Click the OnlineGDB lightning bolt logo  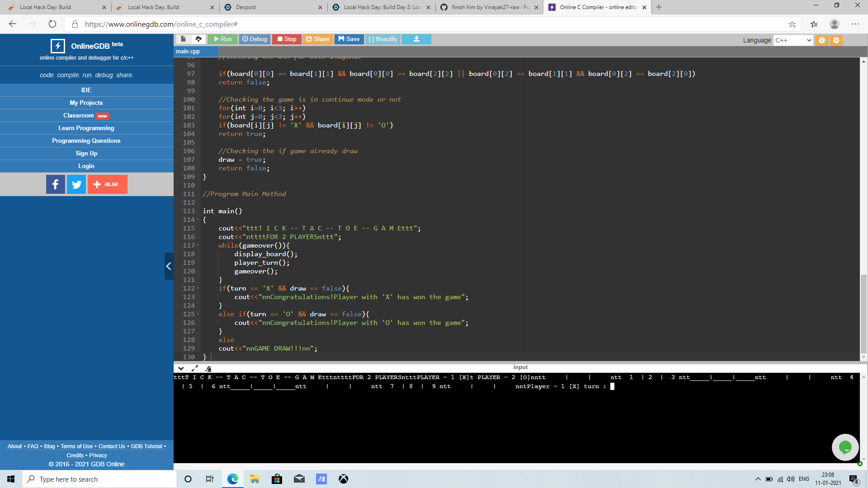tap(58, 45)
